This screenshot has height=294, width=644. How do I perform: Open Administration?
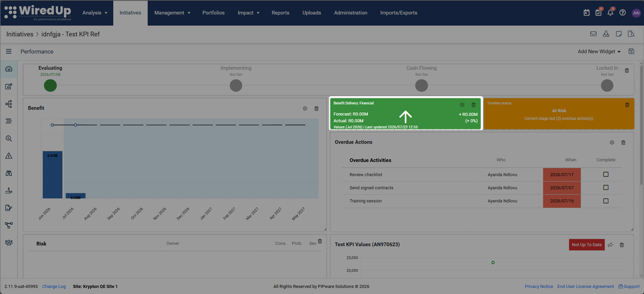(x=351, y=13)
